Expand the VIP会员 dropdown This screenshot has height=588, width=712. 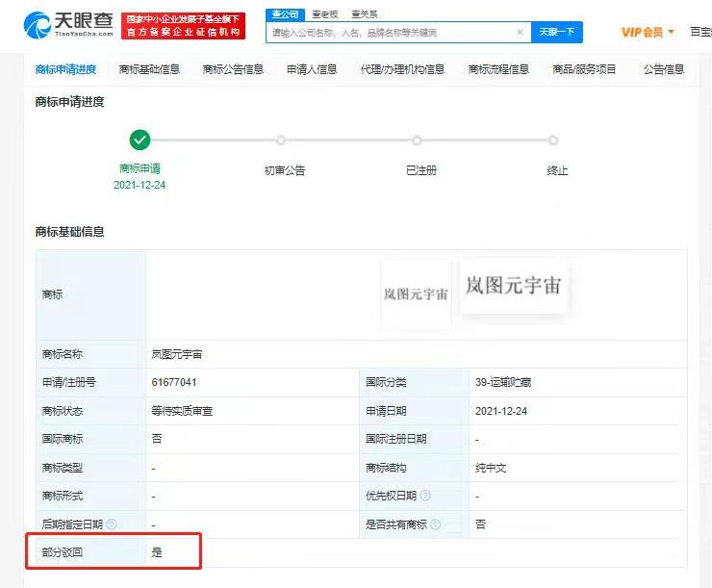pyautogui.click(x=648, y=32)
